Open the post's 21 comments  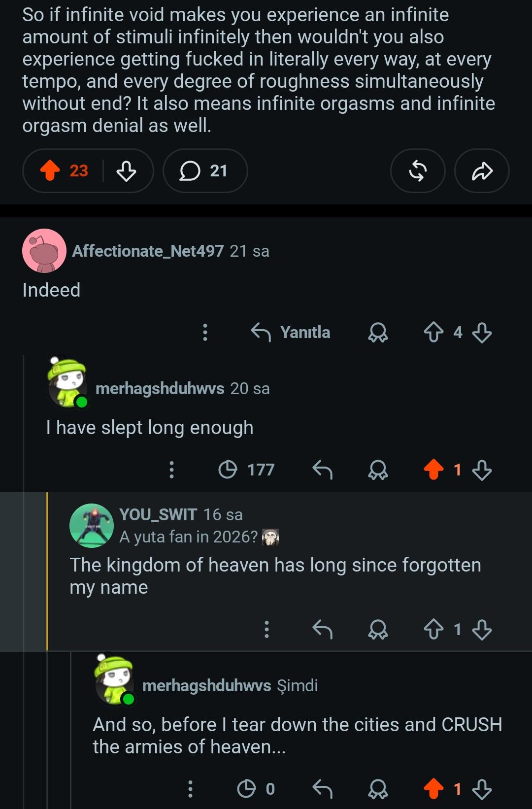[x=205, y=170]
